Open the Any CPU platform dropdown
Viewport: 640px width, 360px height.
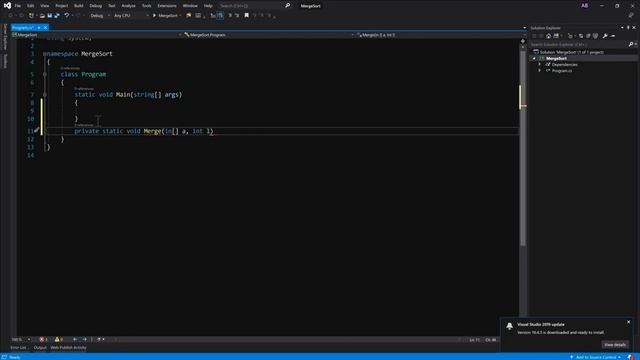(x=131, y=16)
